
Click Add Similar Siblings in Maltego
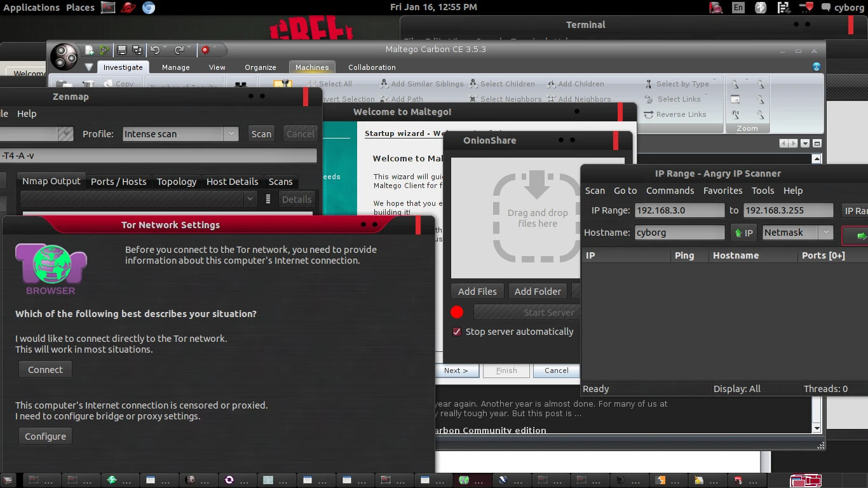[421, 84]
